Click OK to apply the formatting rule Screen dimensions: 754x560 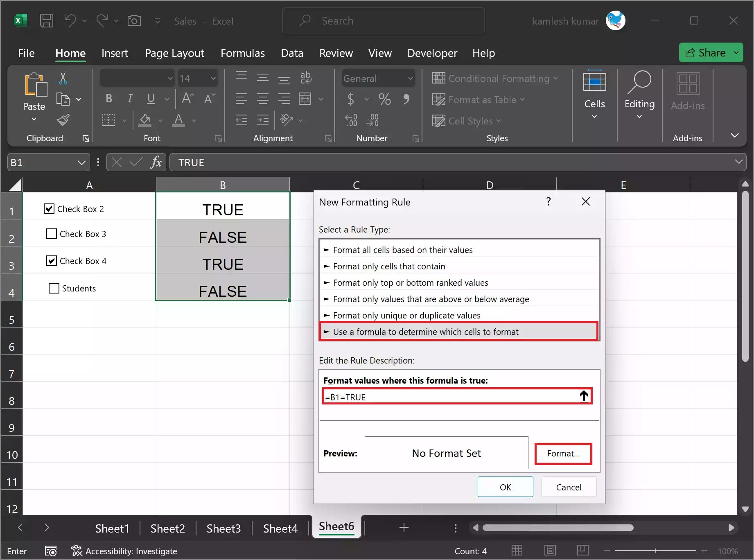tap(505, 487)
